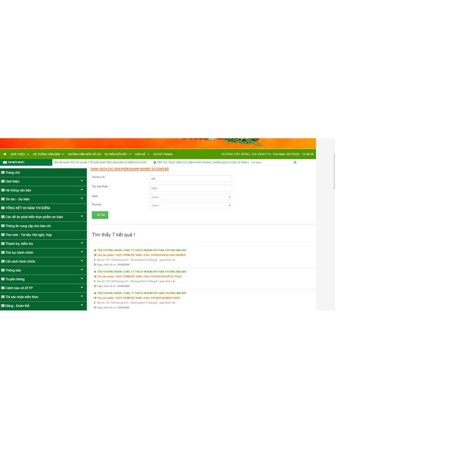This screenshot has height=476, width=476.
Task: Click the list icon beside Tổng kết 03 năm thí điểm
Action: click(3, 208)
